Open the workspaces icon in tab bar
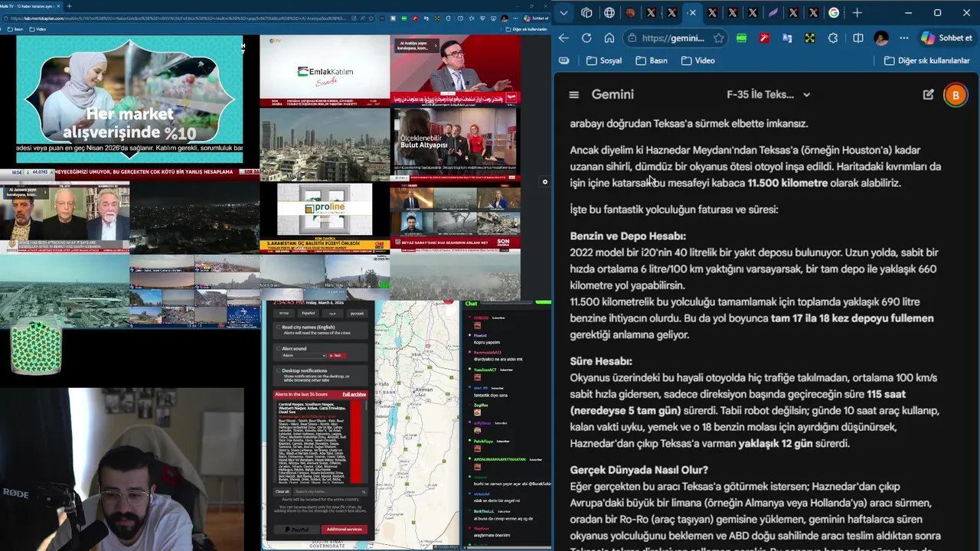980x551 pixels. [586, 12]
